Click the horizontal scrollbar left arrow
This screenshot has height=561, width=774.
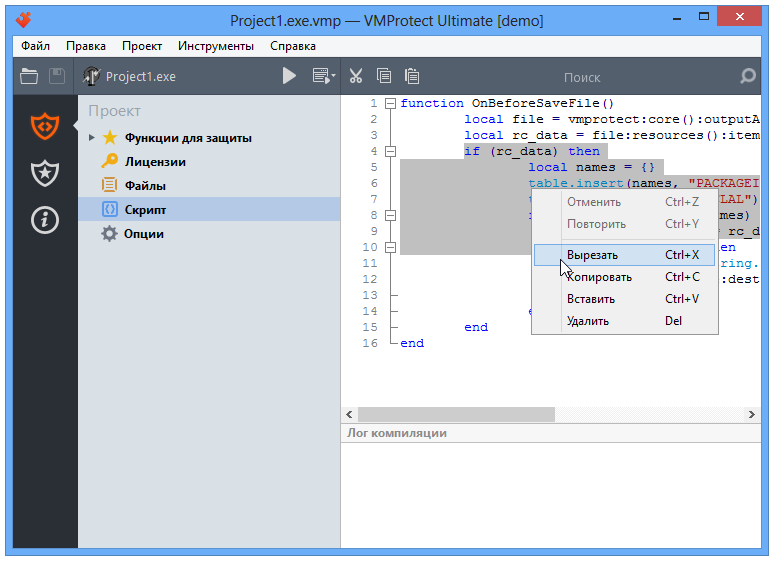pyautogui.click(x=349, y=414)
